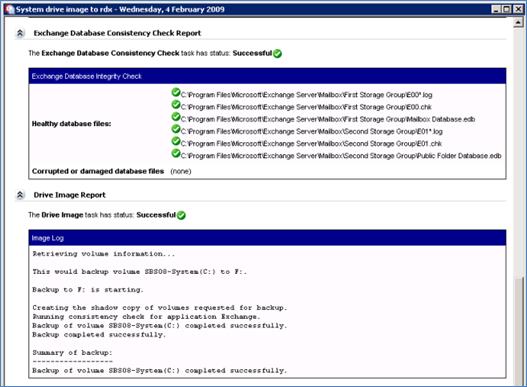Click the '(none)' value for corrupted files
Image resolution: width=527 pixels, height=387 pixels.
point(181,171)
